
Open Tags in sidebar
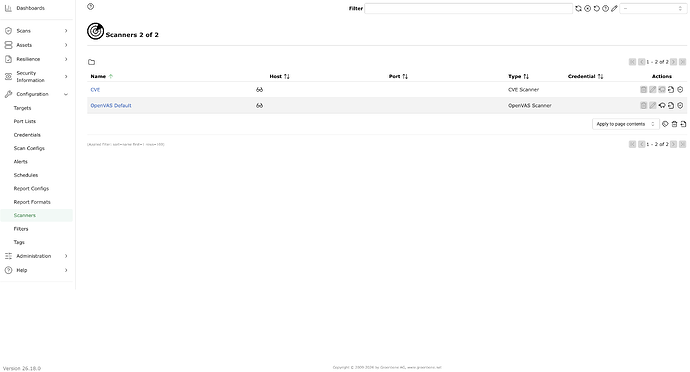point(19,242)
